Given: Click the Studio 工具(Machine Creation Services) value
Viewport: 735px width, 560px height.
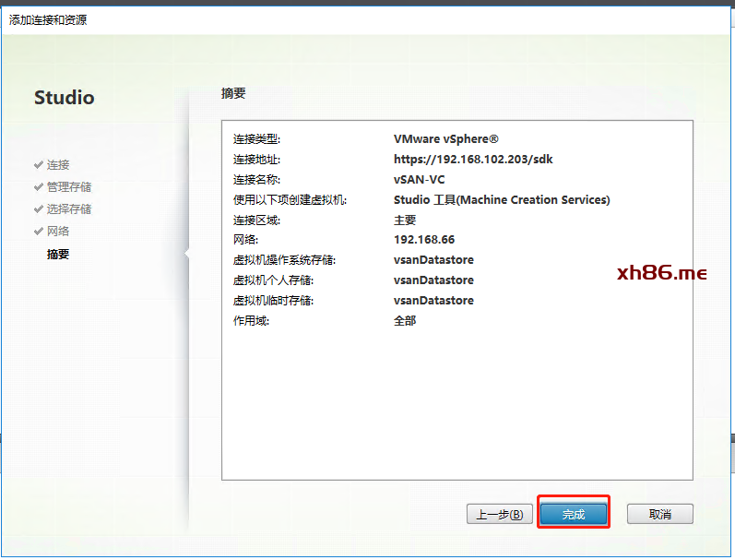Looking at the screenshot, I should [x=502, y=199].
